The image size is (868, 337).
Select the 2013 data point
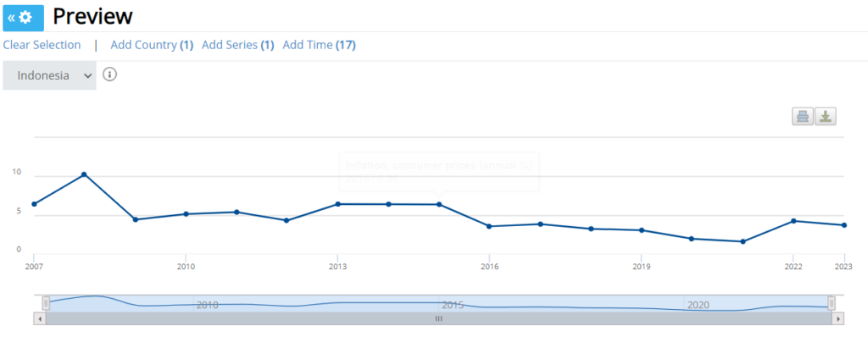pyautogui.click(x=337, y=204)
